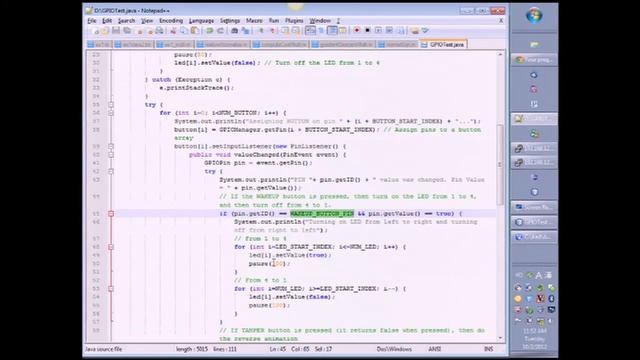This screenshot has height=360, width=640.
Task: Open the Settings menu
Action: (x=230, y=21)
